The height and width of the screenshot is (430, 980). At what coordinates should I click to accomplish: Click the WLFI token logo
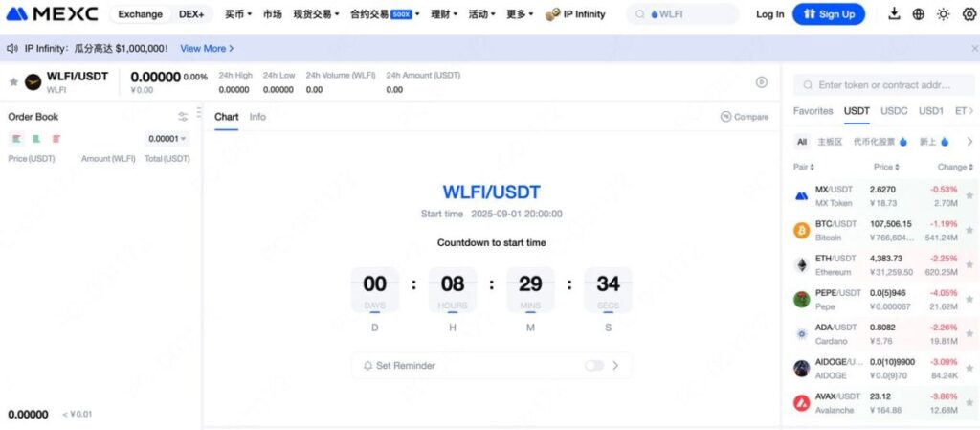[33, 81]
